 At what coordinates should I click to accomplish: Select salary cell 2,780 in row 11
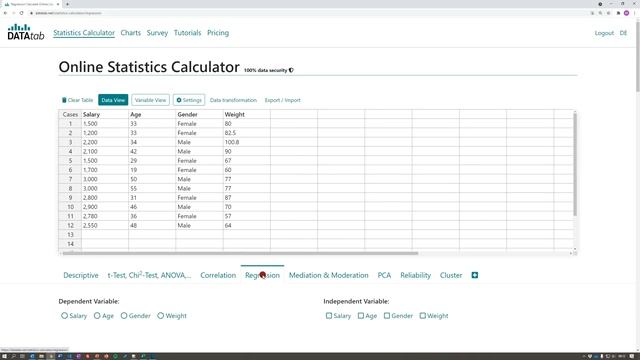(105, 216)
